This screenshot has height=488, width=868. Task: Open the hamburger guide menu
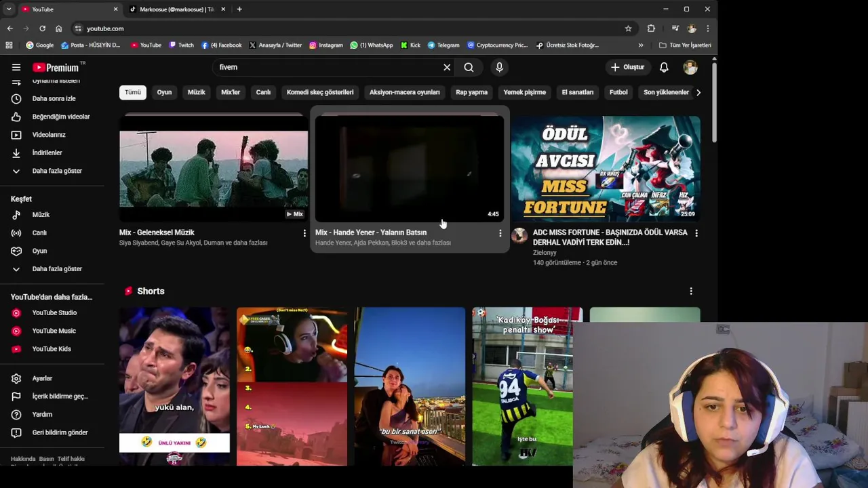tap(16, 67)
